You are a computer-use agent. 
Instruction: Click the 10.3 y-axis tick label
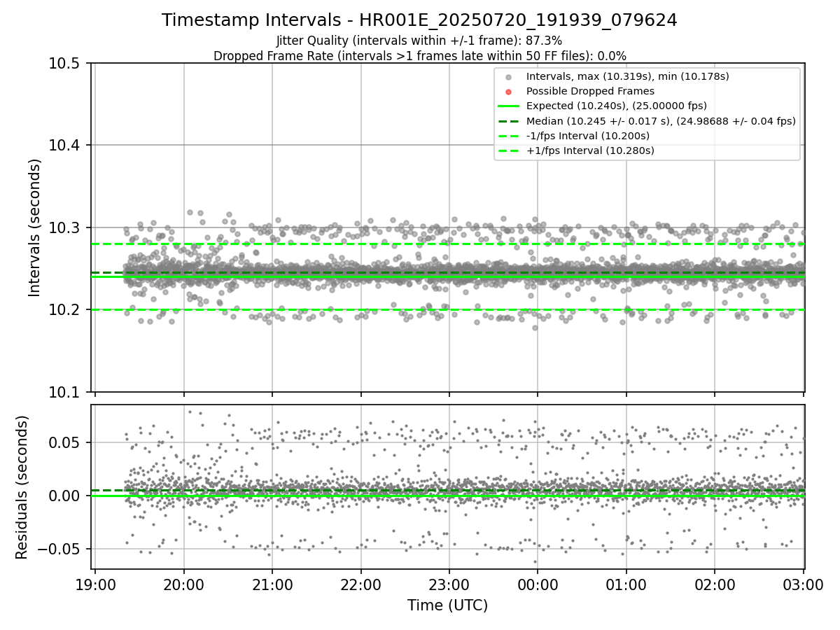[x=66, y=227]
